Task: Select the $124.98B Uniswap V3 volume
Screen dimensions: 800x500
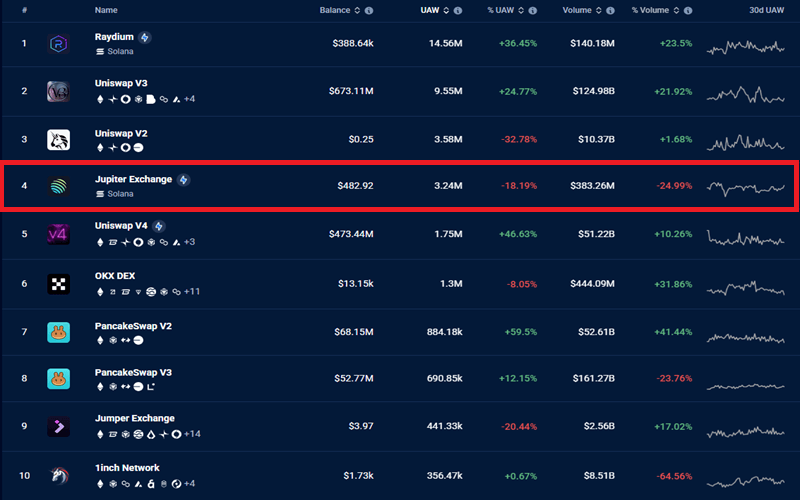Action: [x=593, y=91]
